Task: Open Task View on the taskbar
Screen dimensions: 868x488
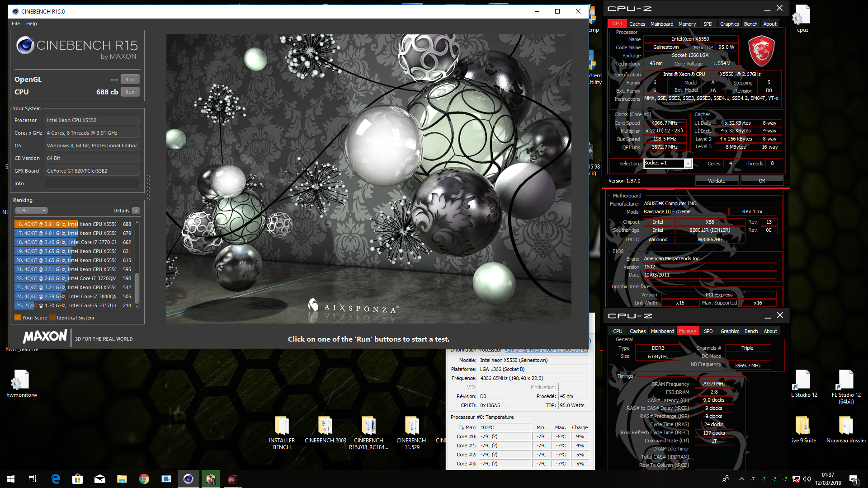Action: pyautogui.click(x=33, y=479)
